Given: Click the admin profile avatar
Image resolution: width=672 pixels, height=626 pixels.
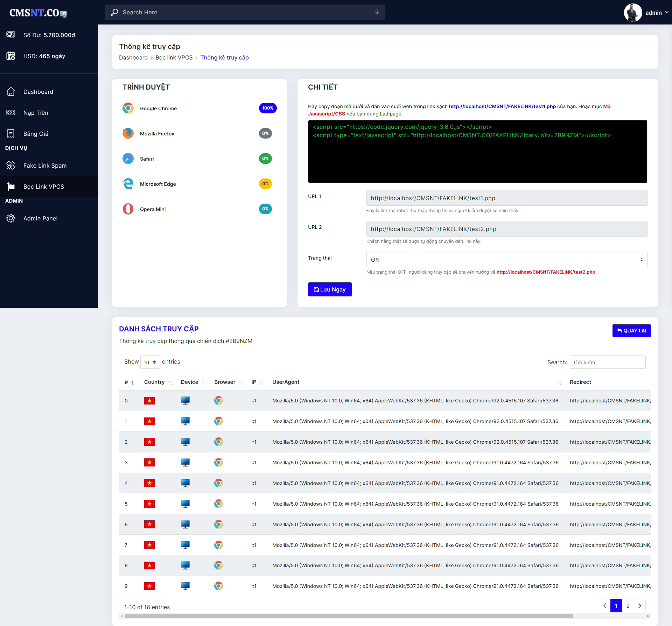Looking at the screenshot, I should [x=633, y=13].
